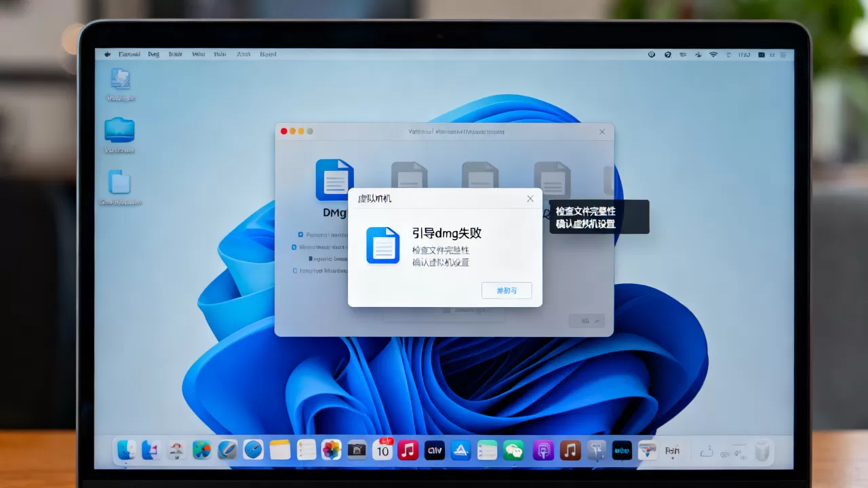Image resolution: width=868 pixels, height=488 pixels.
Task: Click the blue-text confirm button in dialog
Action: click(x=507, y=290)
